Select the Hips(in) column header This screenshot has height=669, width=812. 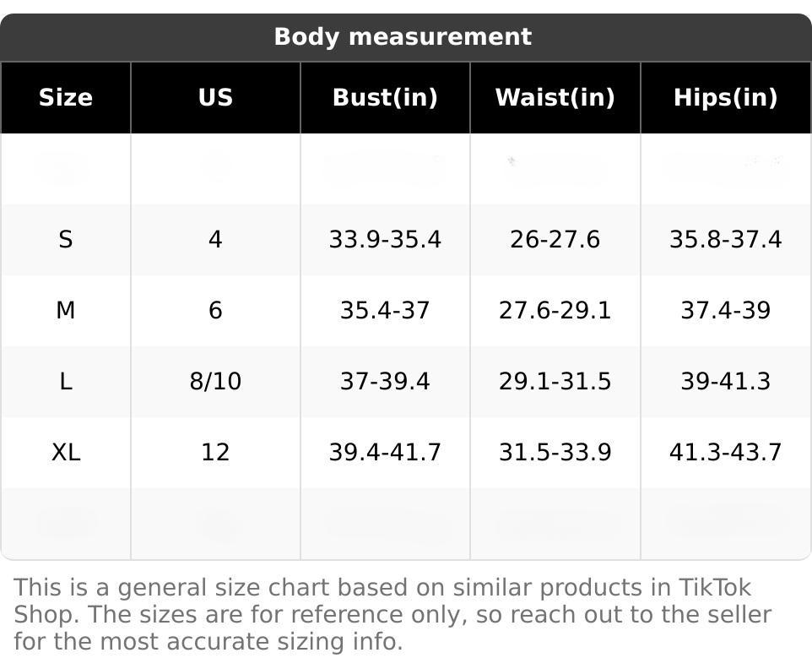[725, 98]
